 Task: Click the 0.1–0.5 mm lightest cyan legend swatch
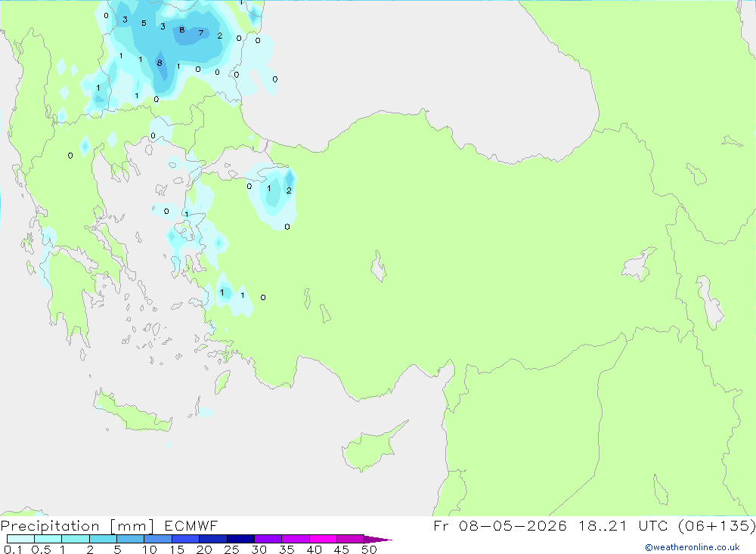[x=20, y=539]
